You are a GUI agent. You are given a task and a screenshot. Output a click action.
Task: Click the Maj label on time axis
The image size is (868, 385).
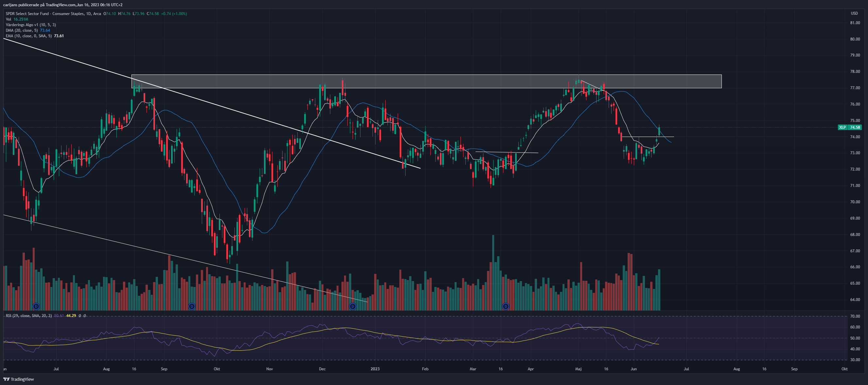point(578,369)
